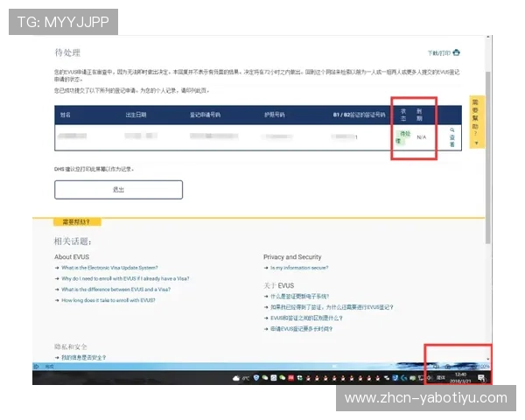Click the weather cloud icon in the taskbar
The image size is (525, 420).
[236, 377]
